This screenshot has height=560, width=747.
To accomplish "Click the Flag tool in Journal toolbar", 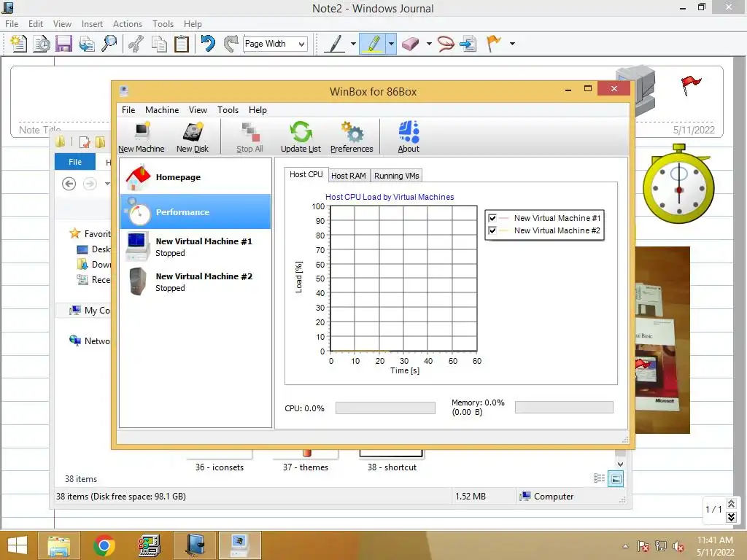I will [x=494, y=44].
